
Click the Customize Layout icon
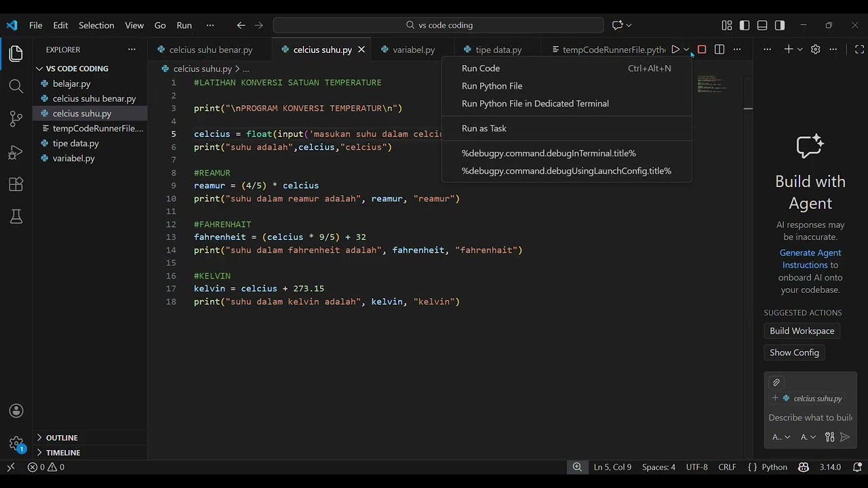727,25
